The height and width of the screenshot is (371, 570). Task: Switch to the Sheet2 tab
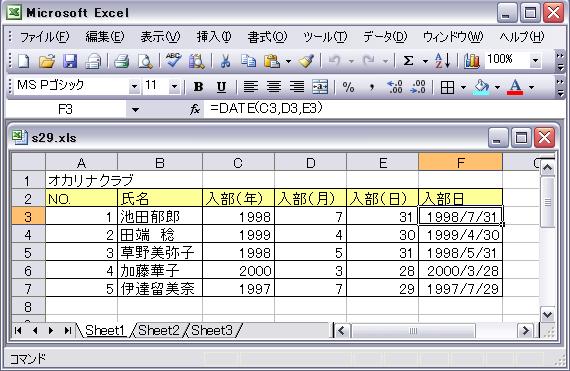coord(158,330)
